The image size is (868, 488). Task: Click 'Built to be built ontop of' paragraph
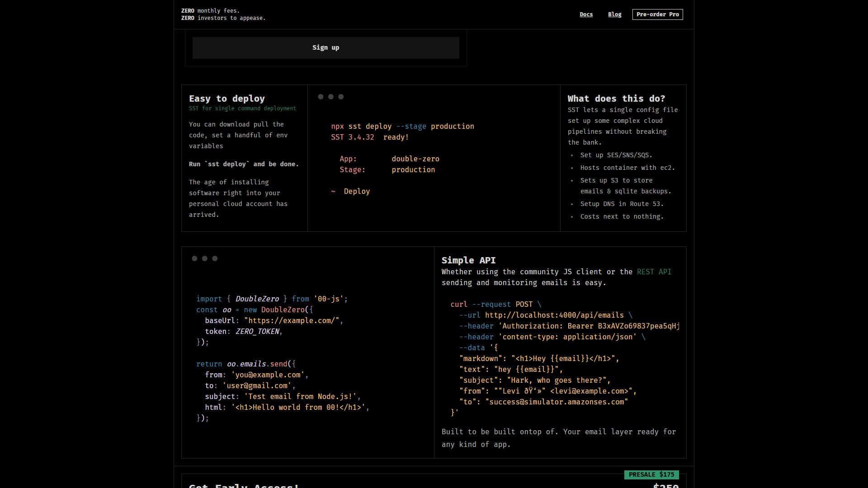pos(559,438)
